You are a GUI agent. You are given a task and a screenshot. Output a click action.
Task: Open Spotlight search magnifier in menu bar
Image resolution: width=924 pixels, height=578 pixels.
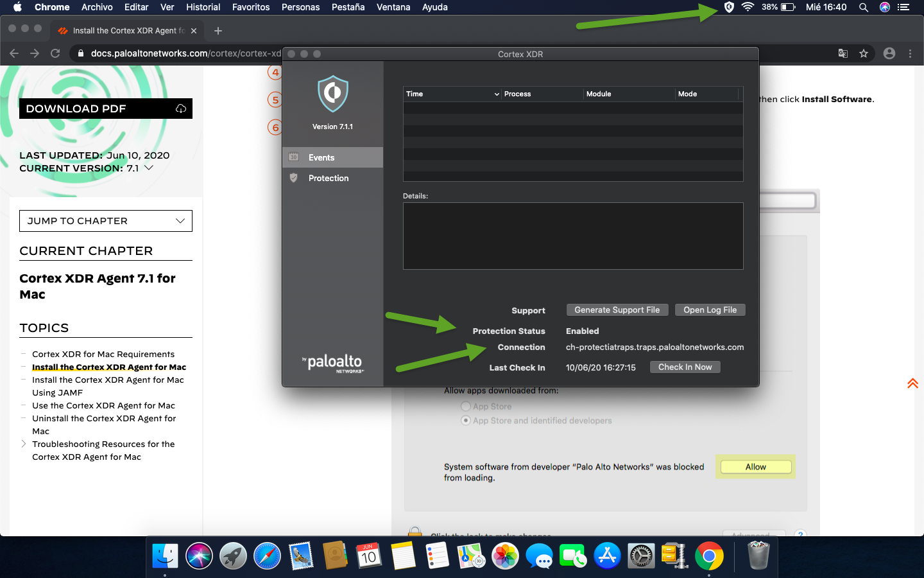[864, 7]
